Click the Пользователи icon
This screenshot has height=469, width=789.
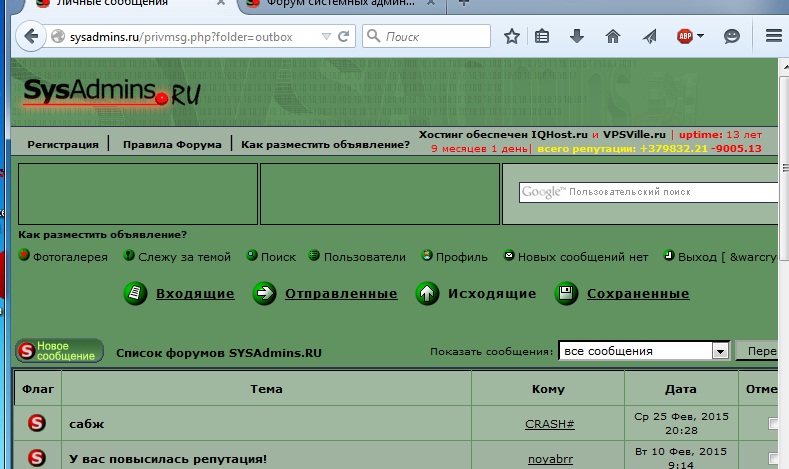pos(314,255)
